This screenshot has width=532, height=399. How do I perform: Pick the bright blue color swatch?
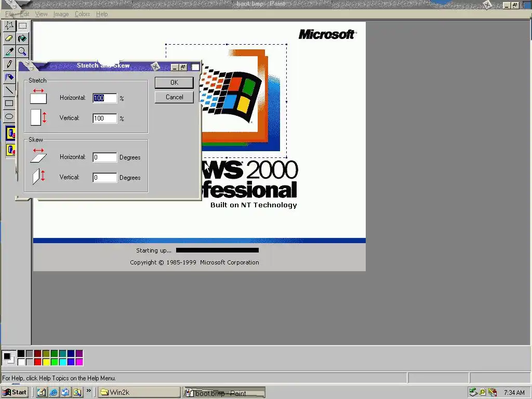pos(71,362)
